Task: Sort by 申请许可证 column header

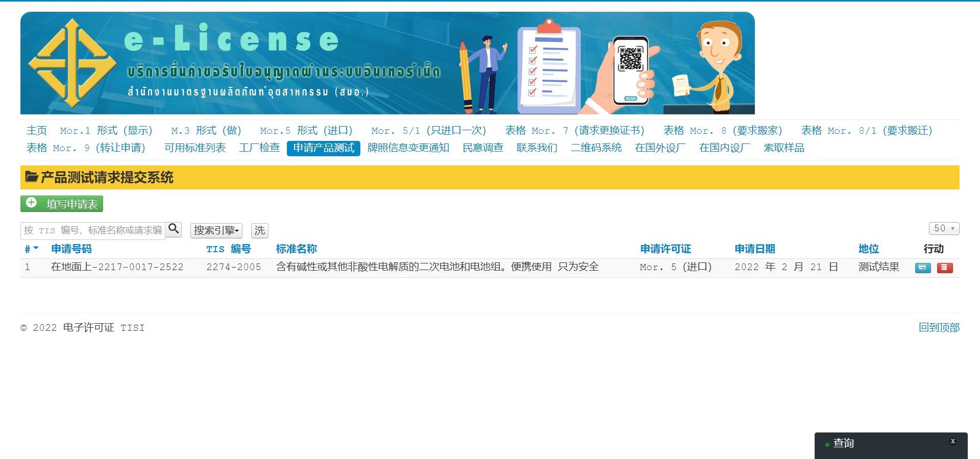Action: [x=666, y=249]
